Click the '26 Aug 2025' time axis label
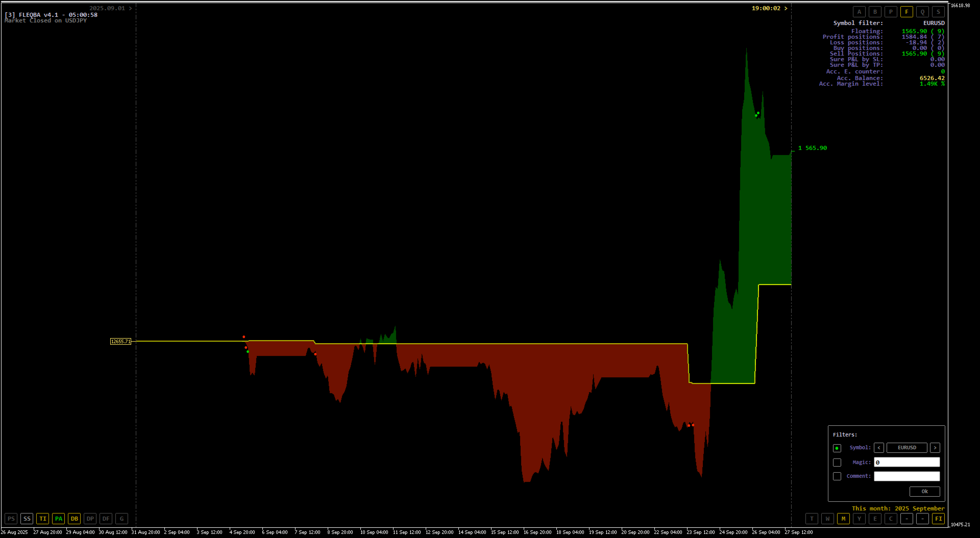 pos(14,532)
